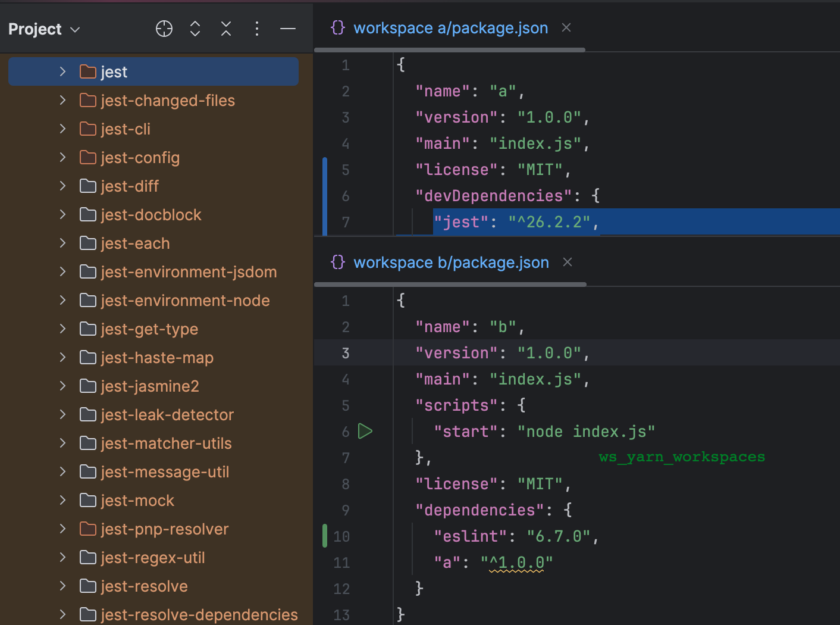Select the jest-changed-files tree item
This screenshot has width=840, height=625.
pos(167,100)
